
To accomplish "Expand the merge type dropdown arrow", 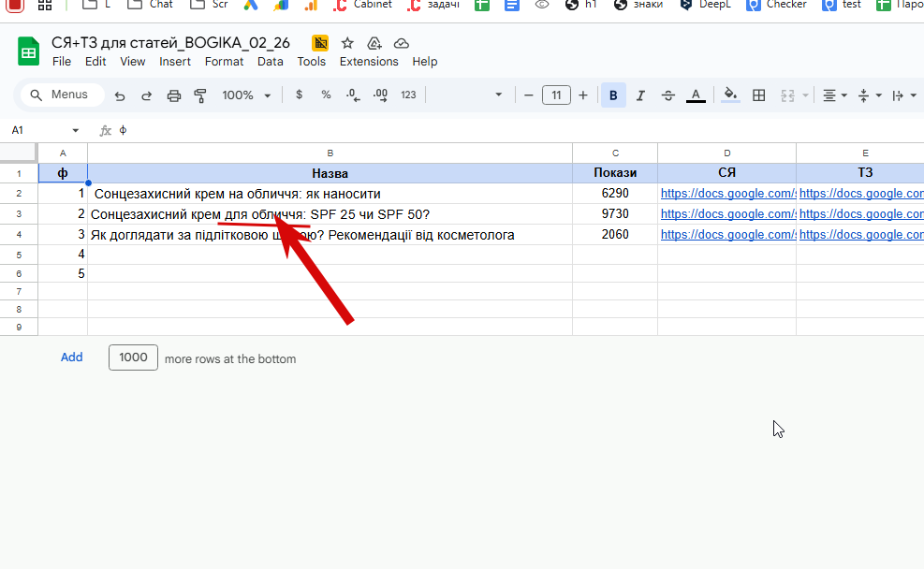I will click(x=805, y=95).
